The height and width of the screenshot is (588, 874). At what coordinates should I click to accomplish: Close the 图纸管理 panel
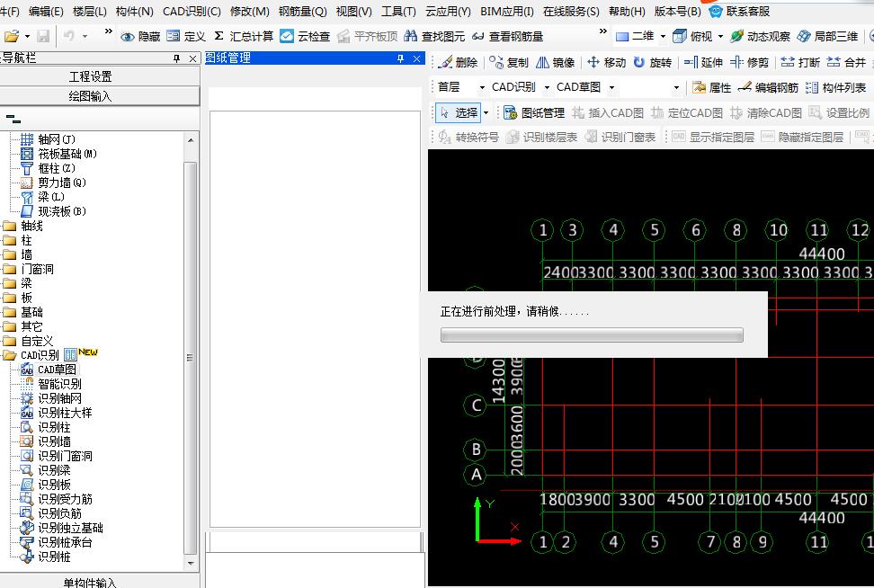416,58
